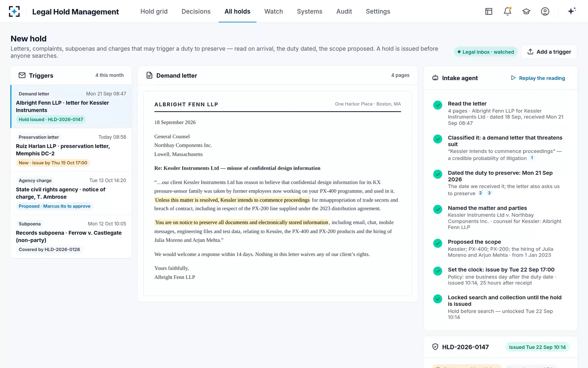Open notifications bell icon
588x368 pixels.
[x=508, y=11]
